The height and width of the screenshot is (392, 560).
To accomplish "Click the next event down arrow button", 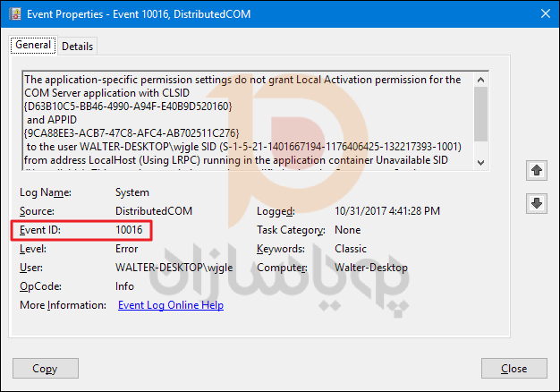I will coord(537,203).
